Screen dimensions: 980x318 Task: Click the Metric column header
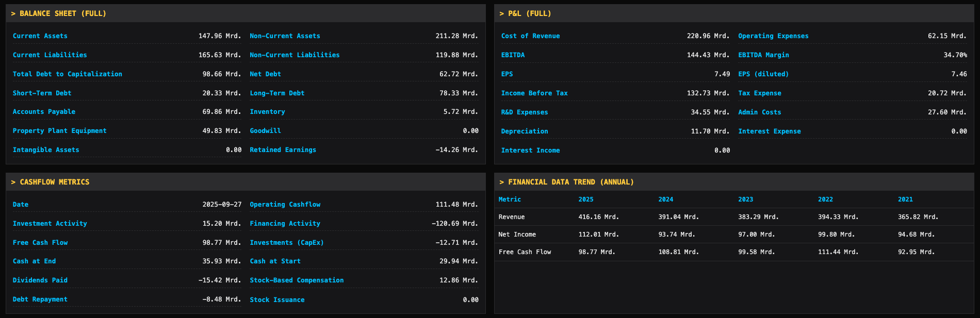pyautogui.click(x=510, y=199)
